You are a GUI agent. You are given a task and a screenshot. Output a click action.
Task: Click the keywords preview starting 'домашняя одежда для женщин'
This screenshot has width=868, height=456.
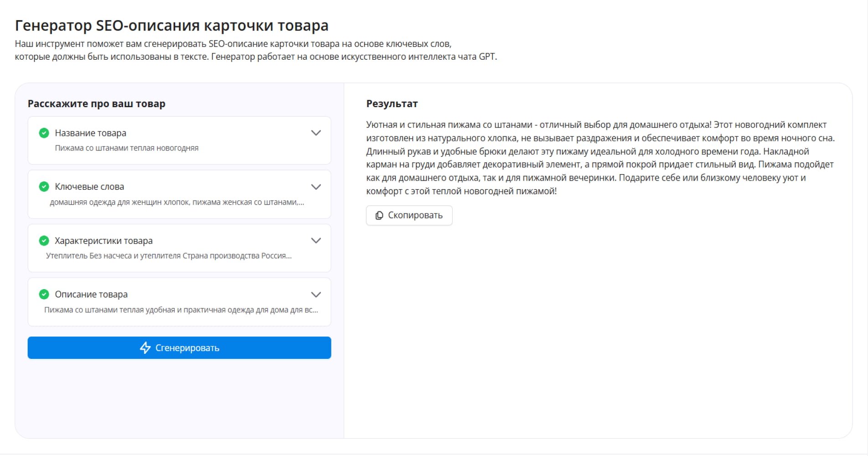click(x=177, y=202)
